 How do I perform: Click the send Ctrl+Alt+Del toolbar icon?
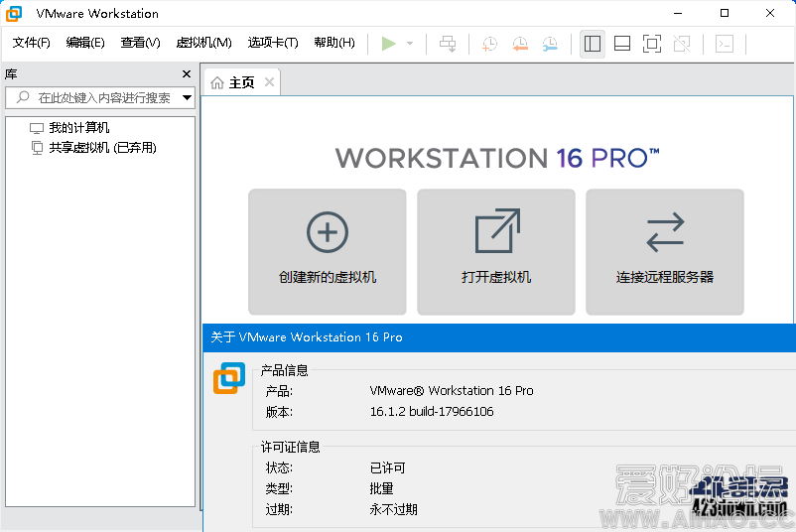pos(448,44)
